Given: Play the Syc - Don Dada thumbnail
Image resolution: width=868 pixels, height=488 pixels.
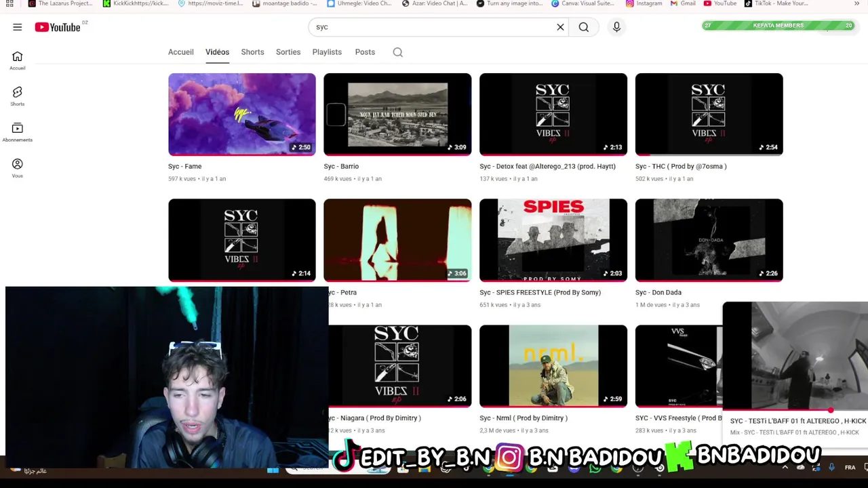Looking at the screenshot, I should [x=709, y=240].
